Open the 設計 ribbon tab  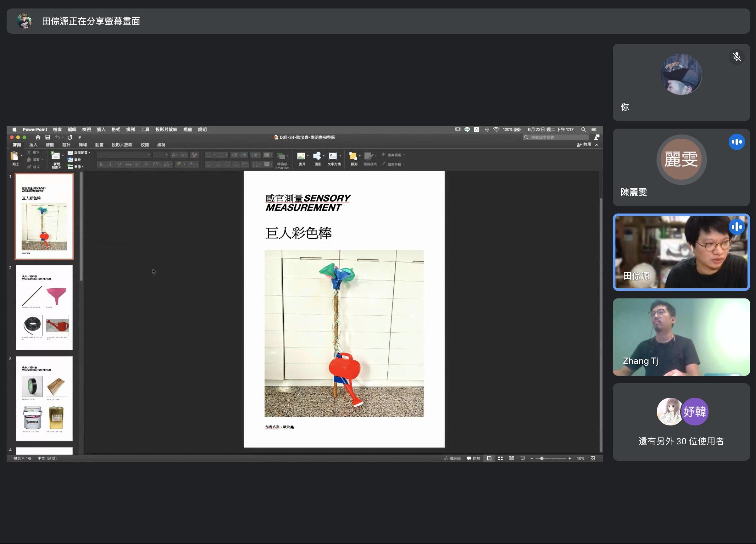tap(66, 145)
